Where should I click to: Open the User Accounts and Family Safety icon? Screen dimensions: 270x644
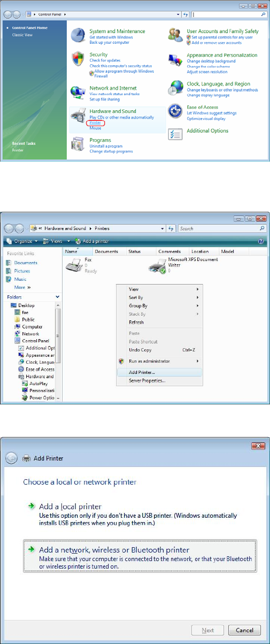[x=175, y=35]
